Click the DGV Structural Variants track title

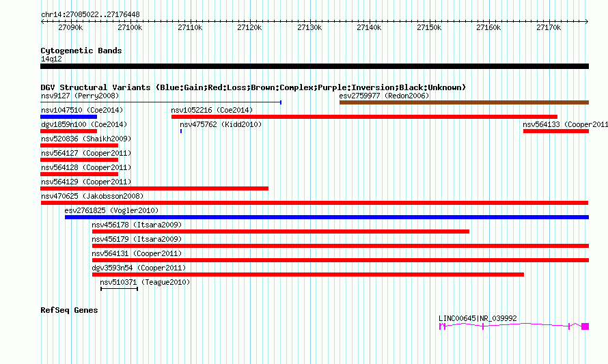click(x=253, y=87)
